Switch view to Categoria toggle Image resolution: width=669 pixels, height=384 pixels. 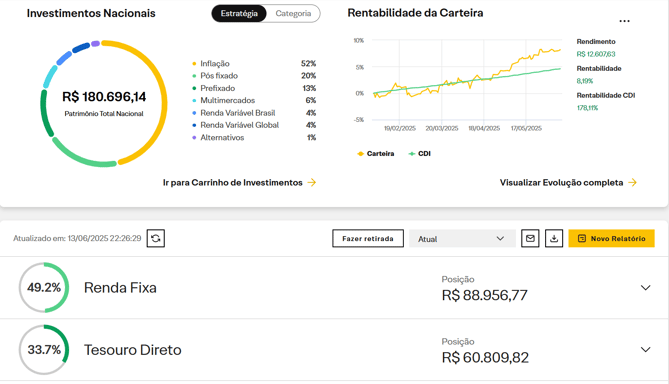(293, 14)
